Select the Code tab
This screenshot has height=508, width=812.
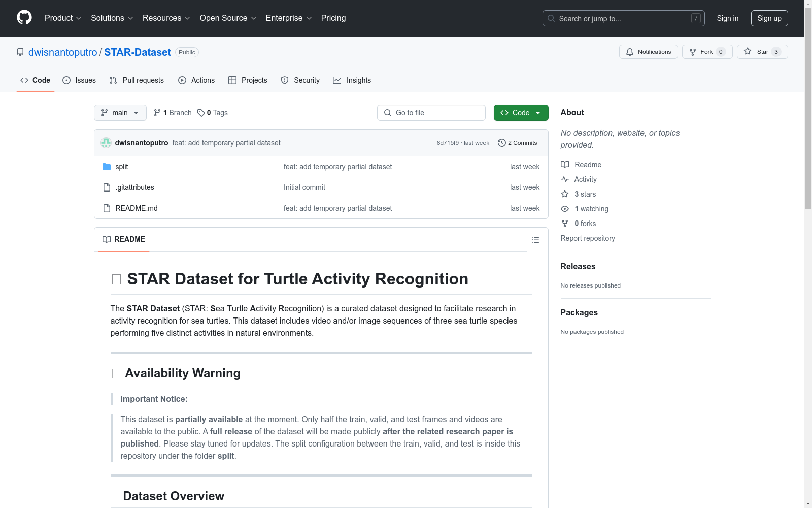point(36,80)
